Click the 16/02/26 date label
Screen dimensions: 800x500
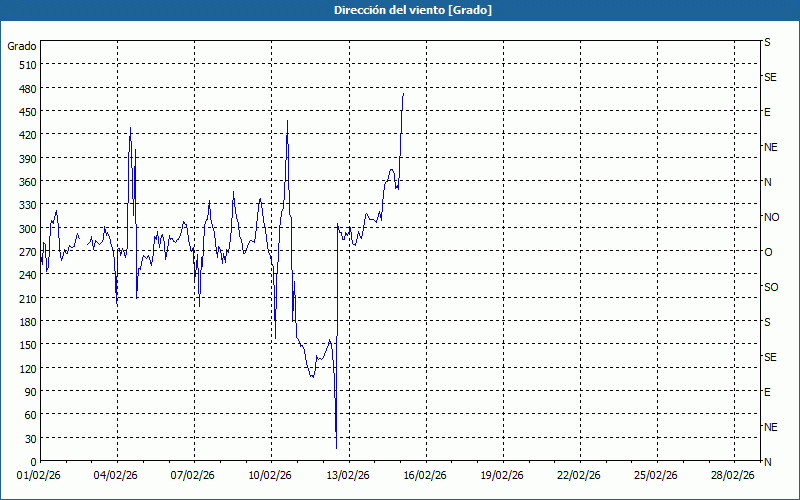click(425, 476)
